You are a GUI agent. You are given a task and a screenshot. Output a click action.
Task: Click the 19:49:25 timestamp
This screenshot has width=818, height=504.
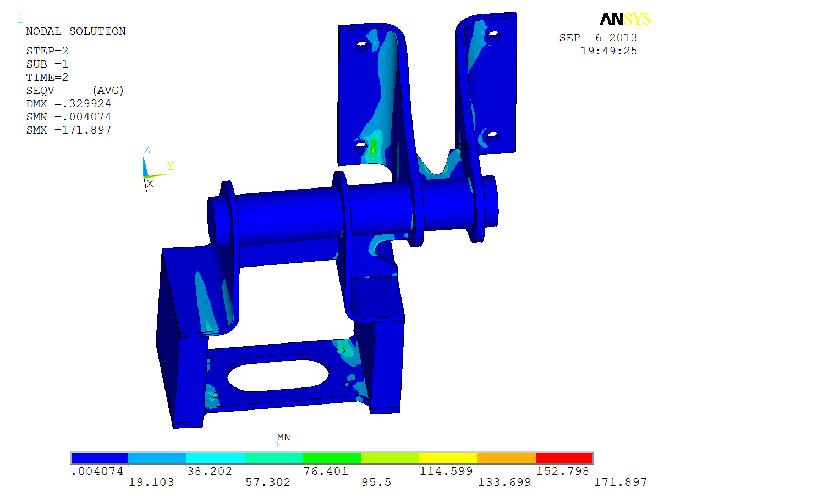tap(609, 51)
